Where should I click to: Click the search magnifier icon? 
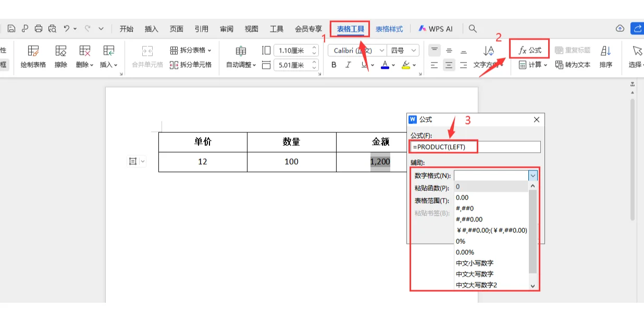(x=473, y=29)
